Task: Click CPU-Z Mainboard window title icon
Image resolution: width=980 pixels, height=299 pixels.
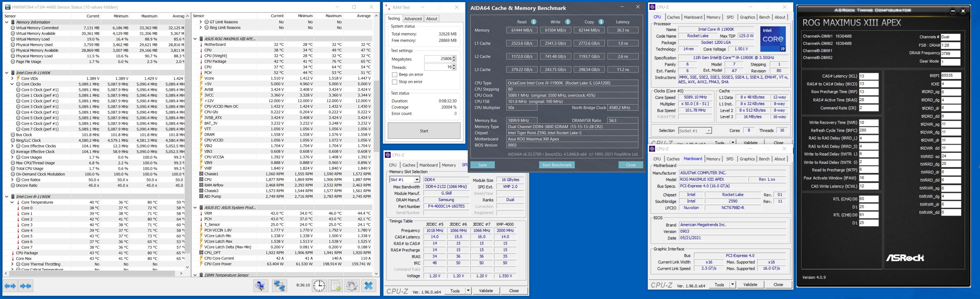Action: (x=652, y=148)
